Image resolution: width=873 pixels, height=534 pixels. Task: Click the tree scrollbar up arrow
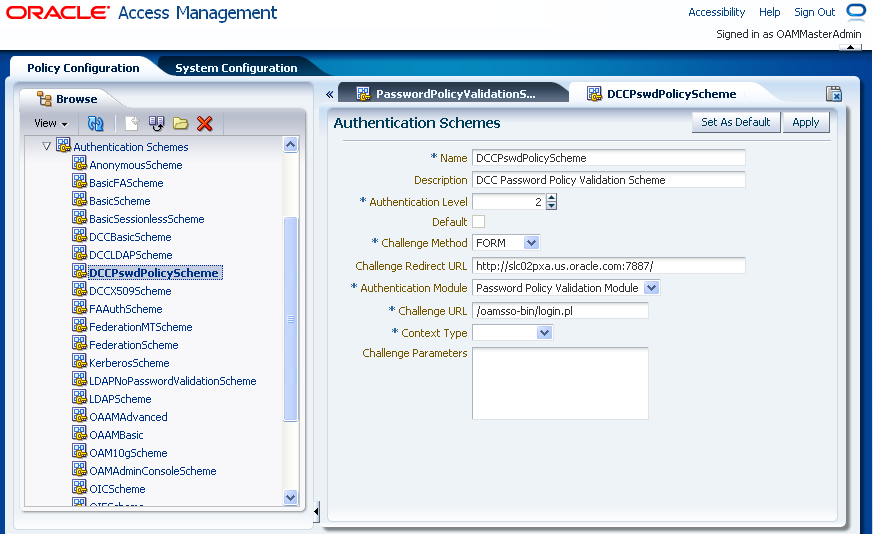click(291, 145)
